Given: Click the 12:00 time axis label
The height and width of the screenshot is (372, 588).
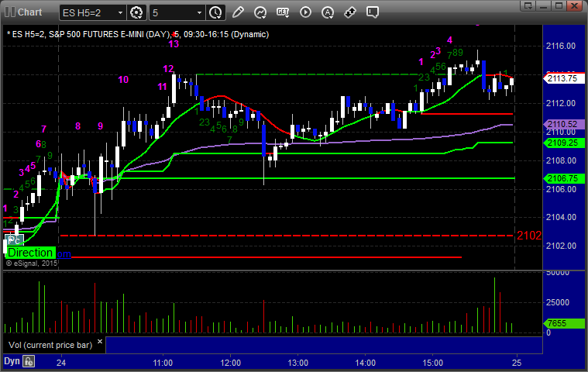Looking at the screenshot, I should 230,363.
